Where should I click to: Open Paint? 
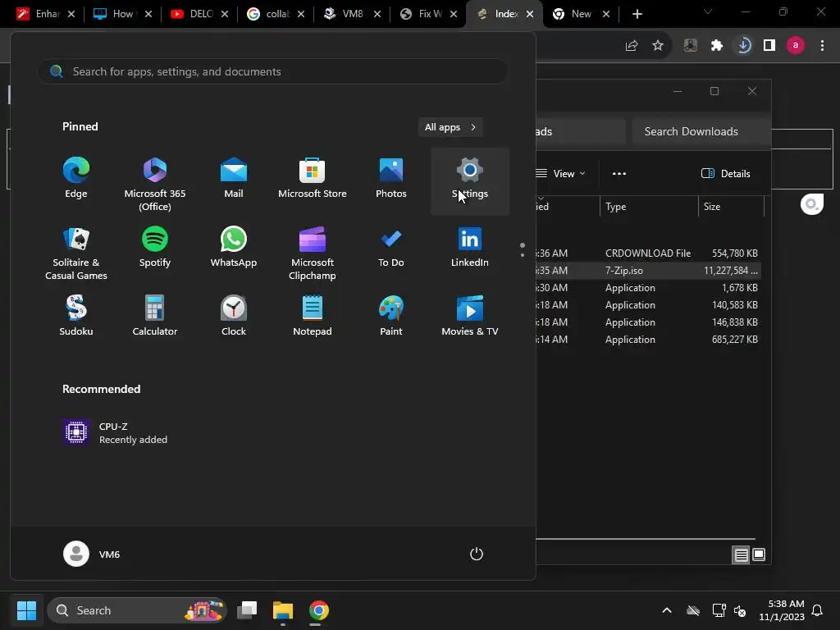pyautogui.click(x=391, y=316)
